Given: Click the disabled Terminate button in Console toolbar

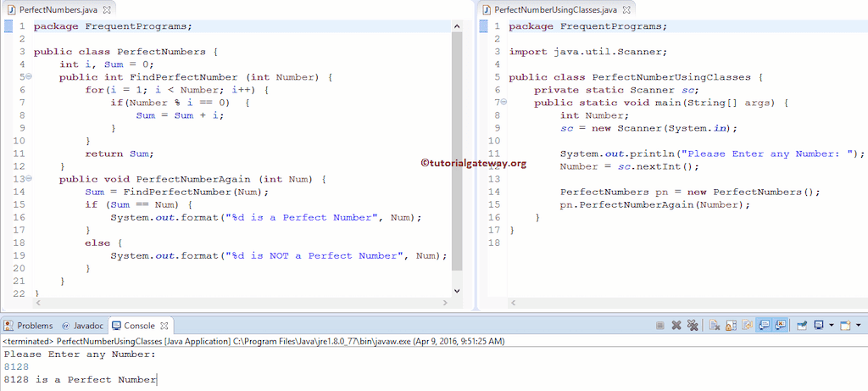Looking at the screenshot, I should pos(659,326).
